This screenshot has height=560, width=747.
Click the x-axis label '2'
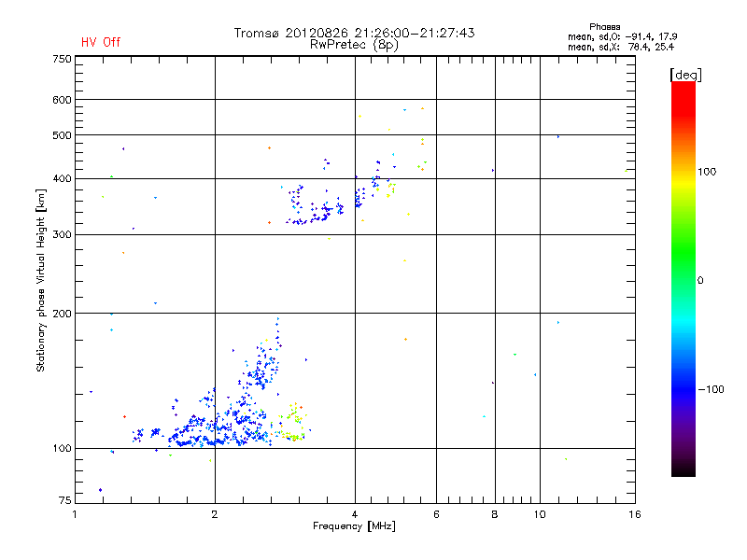click(215, 514)
